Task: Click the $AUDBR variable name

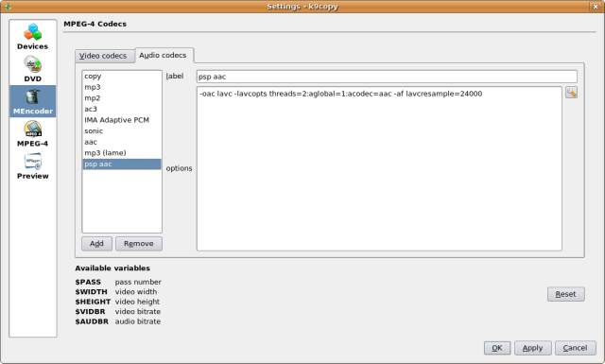Action: point(92,321)
